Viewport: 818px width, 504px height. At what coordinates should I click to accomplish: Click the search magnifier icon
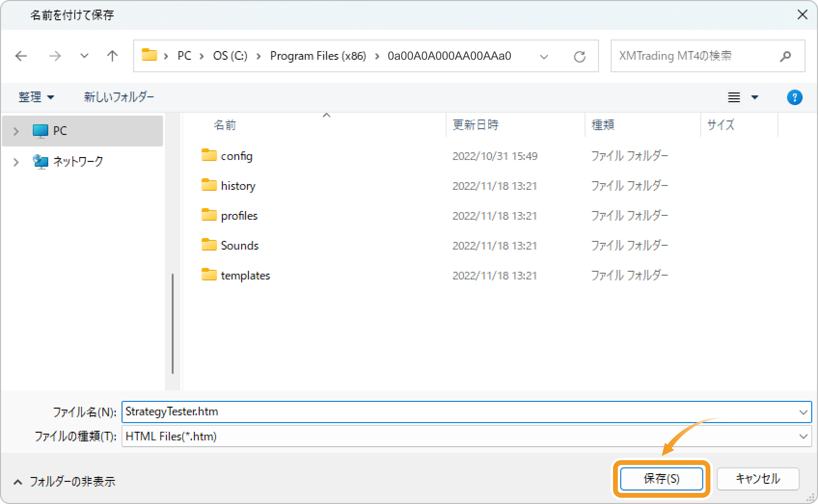[785, 56]
